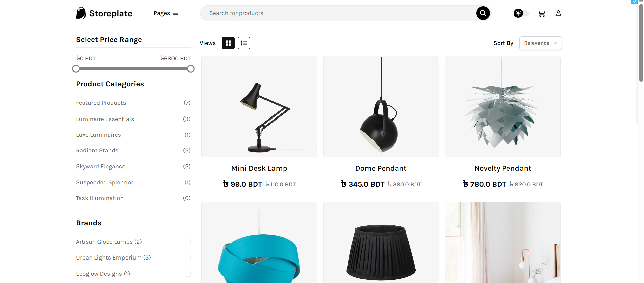Click the Dome Pendant product image

pyautogui.click(x=381, y=107)
